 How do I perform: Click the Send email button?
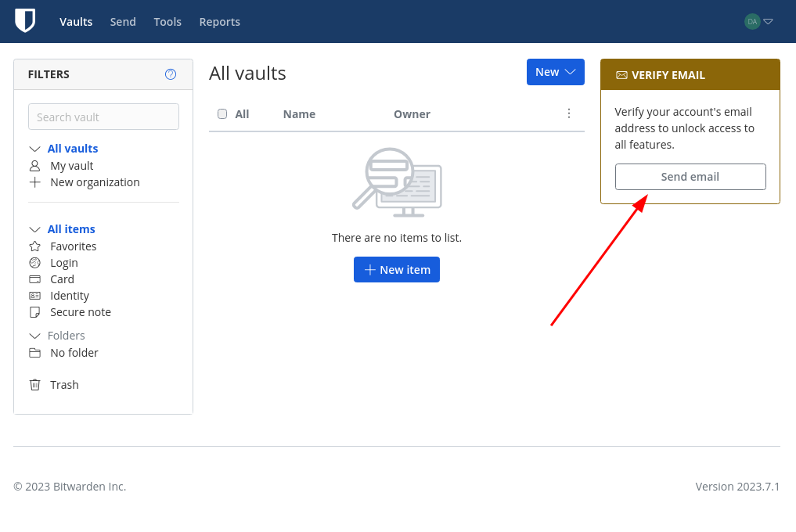click(x=690, y=177)
